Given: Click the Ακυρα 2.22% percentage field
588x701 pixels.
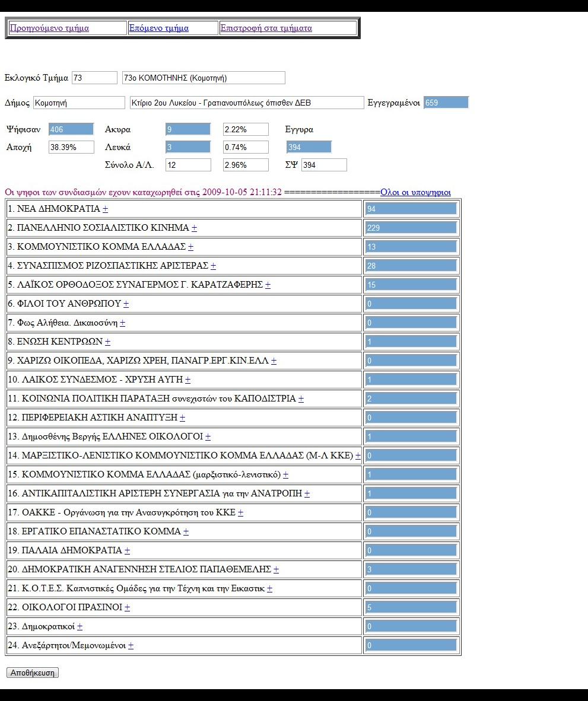Looking at the screenshot, I should click(246, 130).
